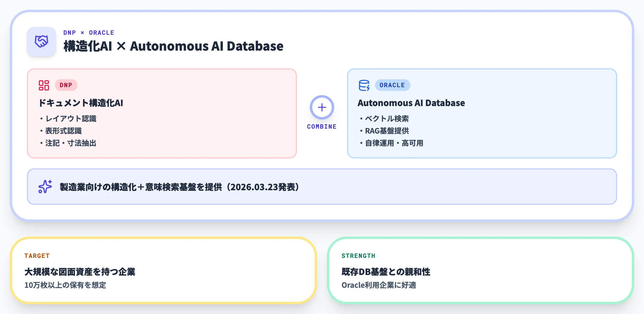Select the blue ORACLE badge
Image resolution: width=644 pixels, height=314 pixels.
392,85
